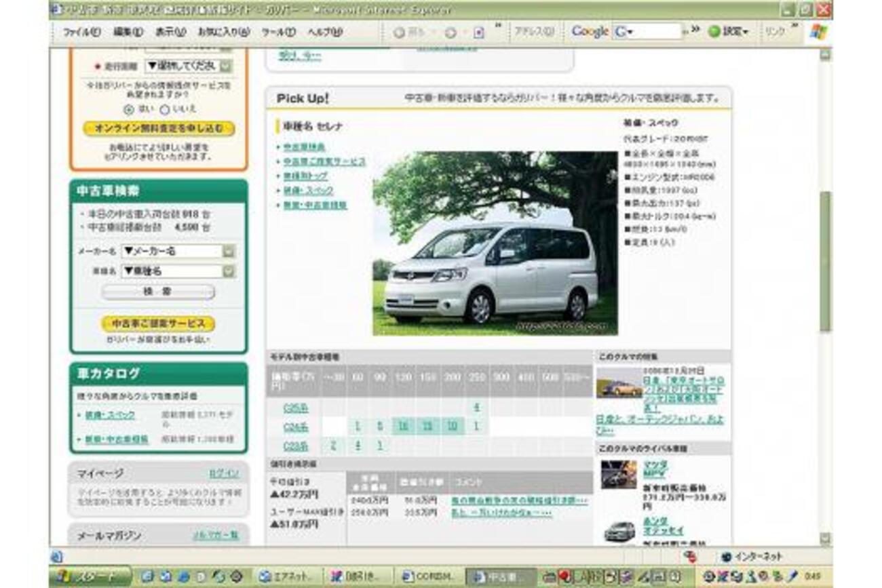The height and width of the screenshot is (588, 882).
Task: Open the 走行距離 dropdown
Action: coord(189,66)
